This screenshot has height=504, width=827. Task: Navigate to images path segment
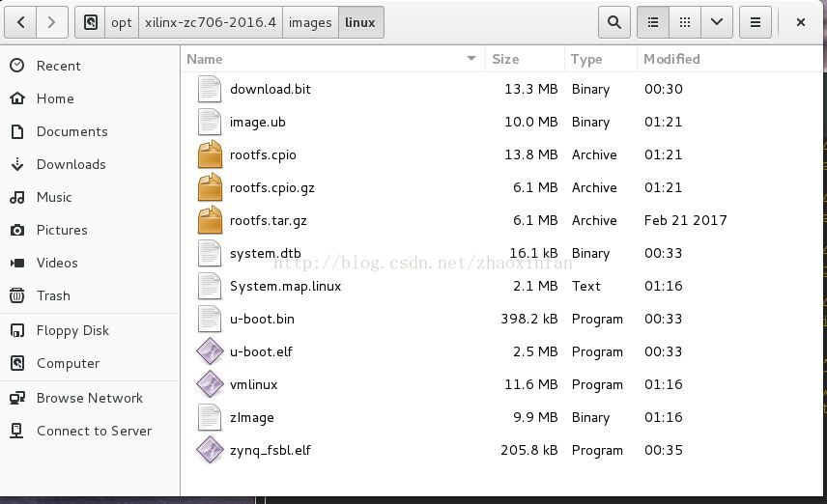coord(310,22)
